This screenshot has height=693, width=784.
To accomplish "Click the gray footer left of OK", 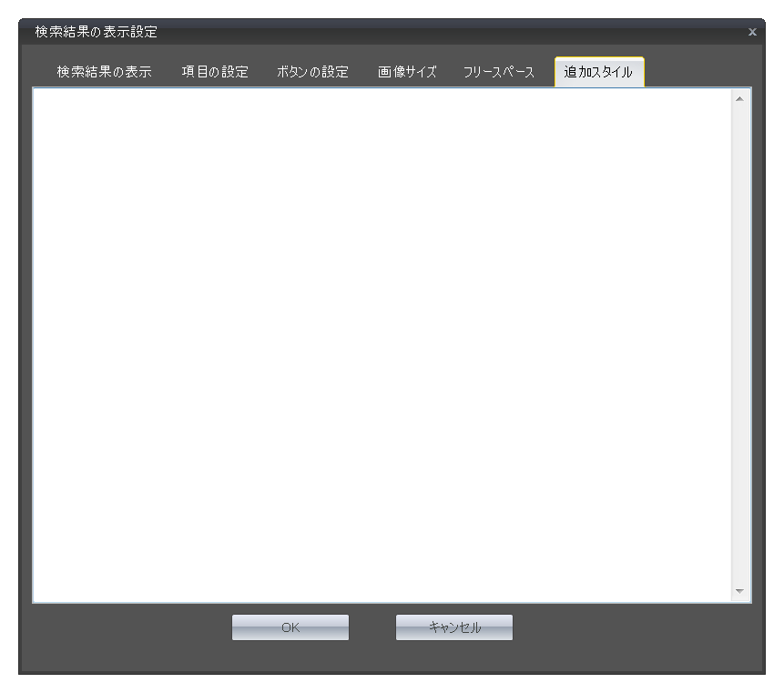I will pyautogui.click(x=127, y=627).
